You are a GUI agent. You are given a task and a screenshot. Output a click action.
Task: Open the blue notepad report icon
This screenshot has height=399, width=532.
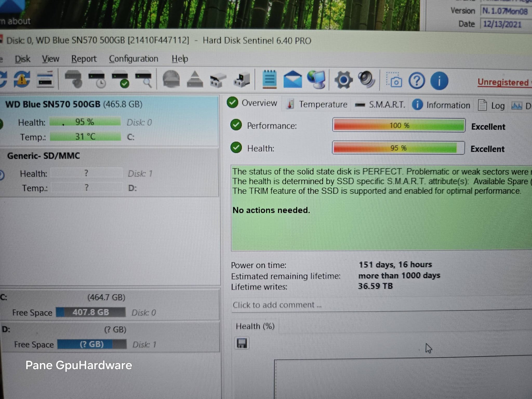[269, 79]
